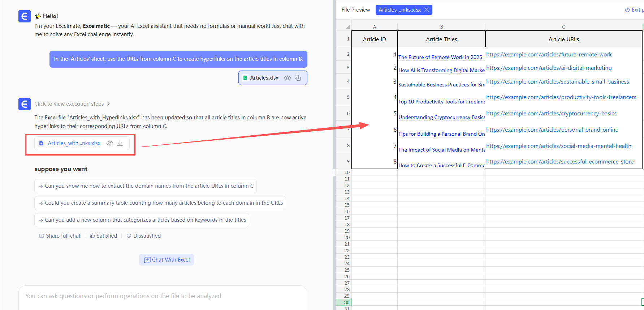The width and height of the screenshot is (644, 310).
Task: Choose the summary table counting suggestion
Action: coord(160,203)
